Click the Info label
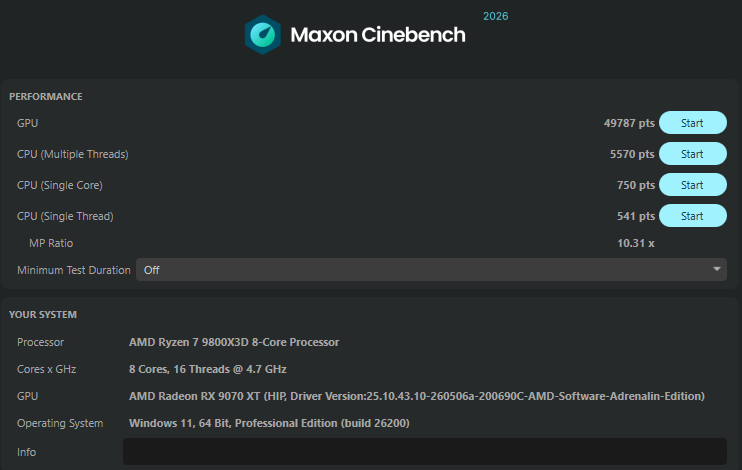Image resolution: width=742 pixels, height=470 pixels. tap(26, 452)
